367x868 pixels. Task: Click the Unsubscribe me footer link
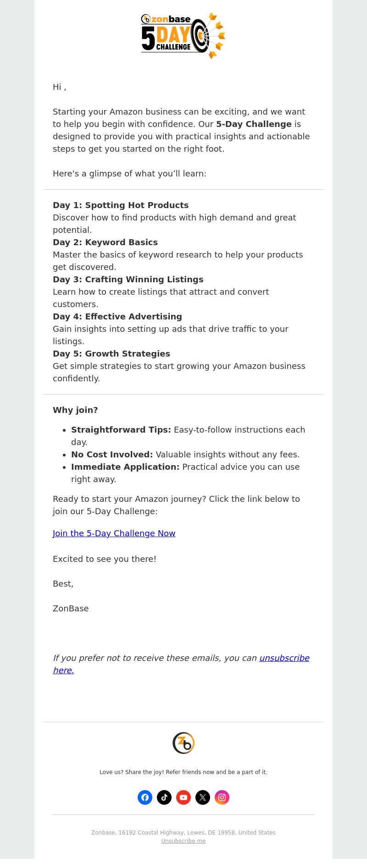(183, 841)
